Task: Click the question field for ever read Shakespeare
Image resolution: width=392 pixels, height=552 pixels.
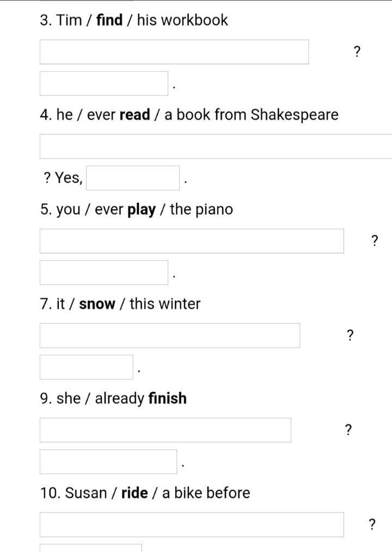Action: [216, 147]
